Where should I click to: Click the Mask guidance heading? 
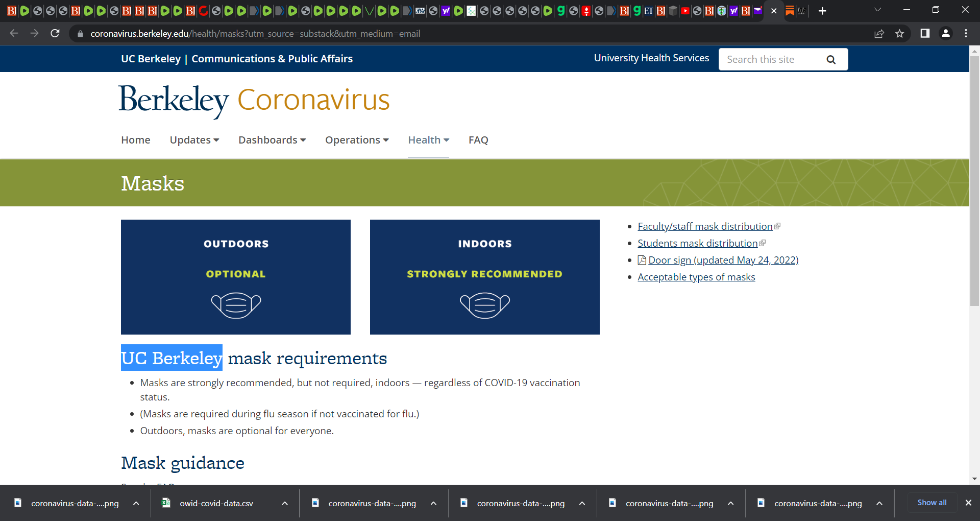point(183,463)
